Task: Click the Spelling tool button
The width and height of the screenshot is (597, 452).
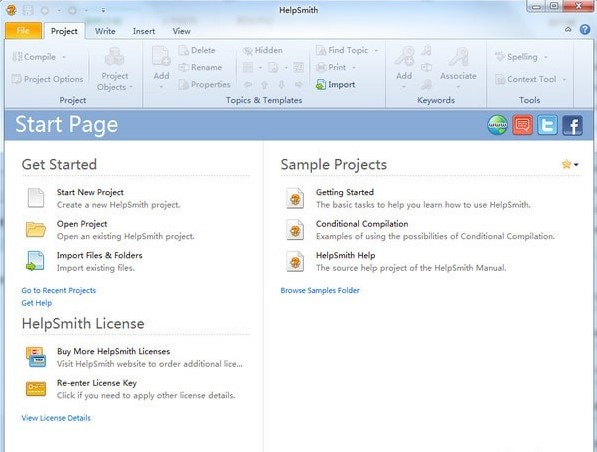Action: point(516,57)
